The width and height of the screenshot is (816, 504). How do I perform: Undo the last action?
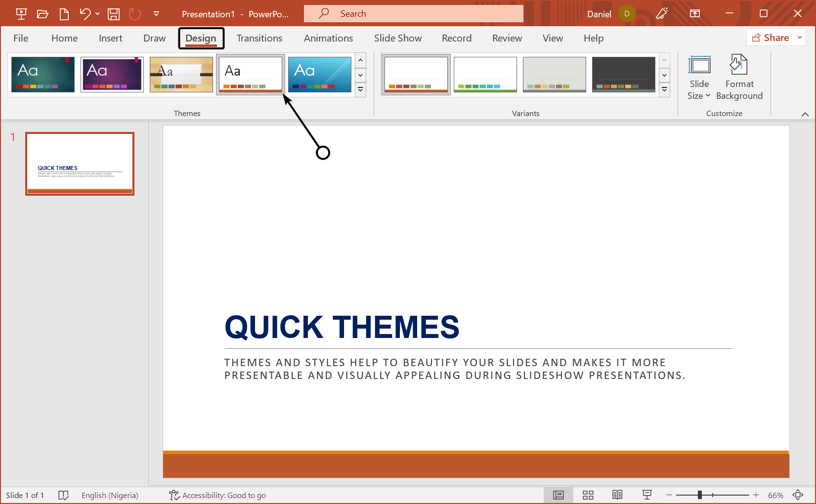pyautogui.click(x=85, y=13)
